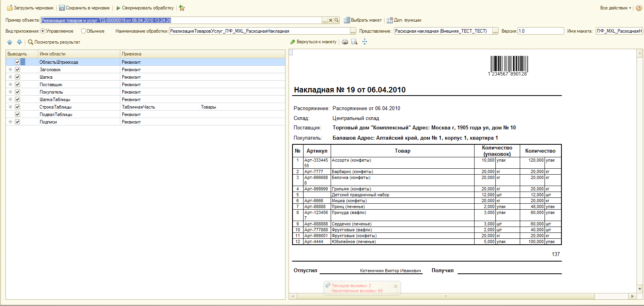This screenshot has width=644, height=306.
Task: Expand the Покупатель tree row
Action: (10, 92)
